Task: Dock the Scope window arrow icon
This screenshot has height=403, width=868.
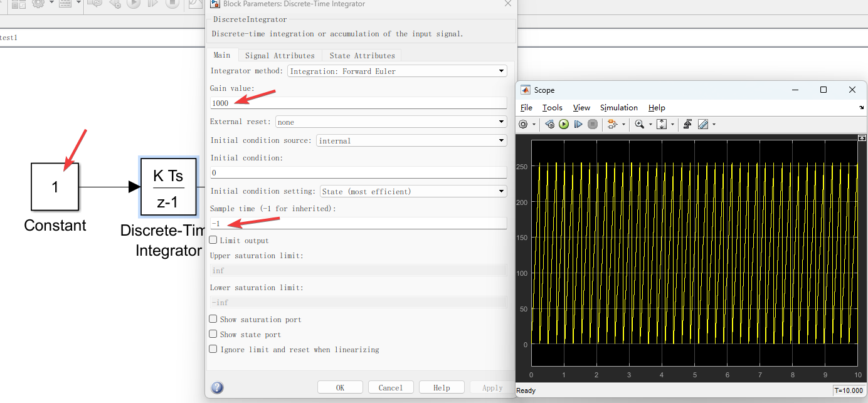Action: 861,108
